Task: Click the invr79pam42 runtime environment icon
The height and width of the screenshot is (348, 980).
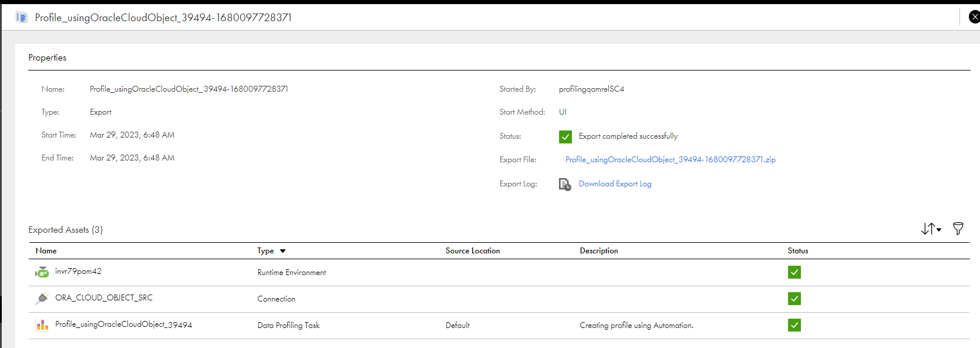Action: pyautogui.click(x=42, y=272)
